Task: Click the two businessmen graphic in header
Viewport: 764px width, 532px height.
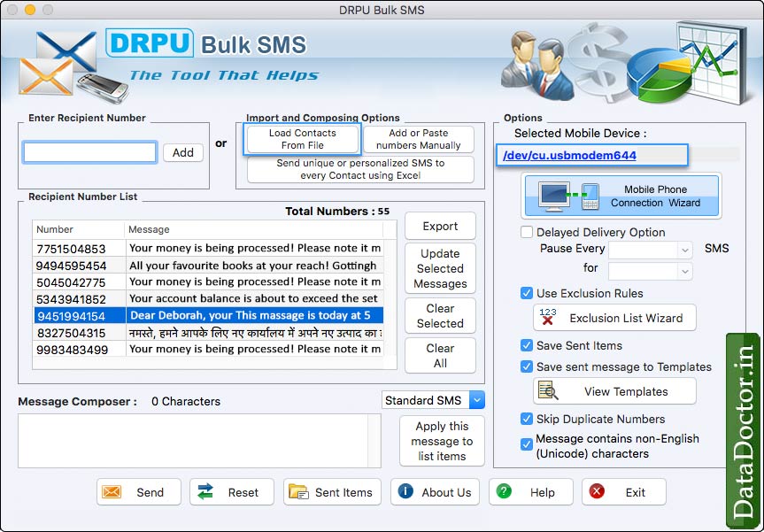Action: [537, 66]
